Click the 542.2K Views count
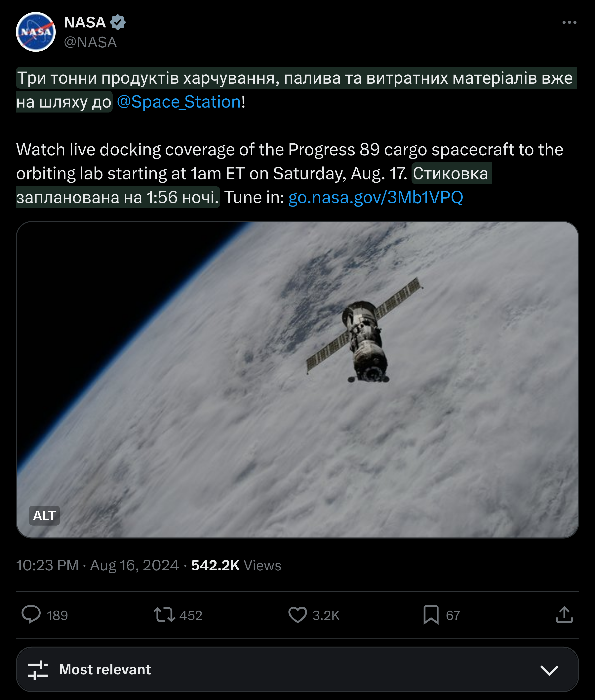Image resolution: width=595 pixels, height=700 pixels. [236, 565]
